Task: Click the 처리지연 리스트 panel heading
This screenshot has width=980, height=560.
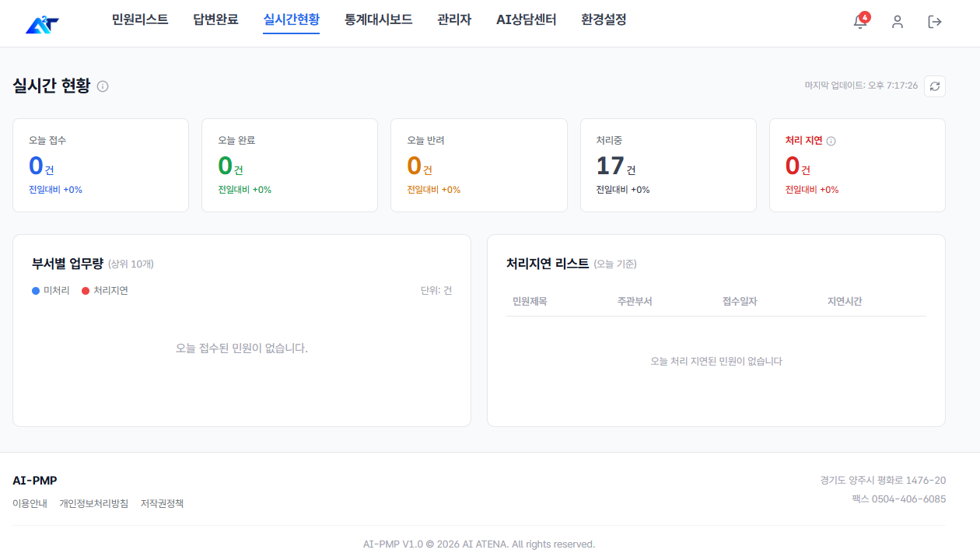Action: click(x=548, y=264)
